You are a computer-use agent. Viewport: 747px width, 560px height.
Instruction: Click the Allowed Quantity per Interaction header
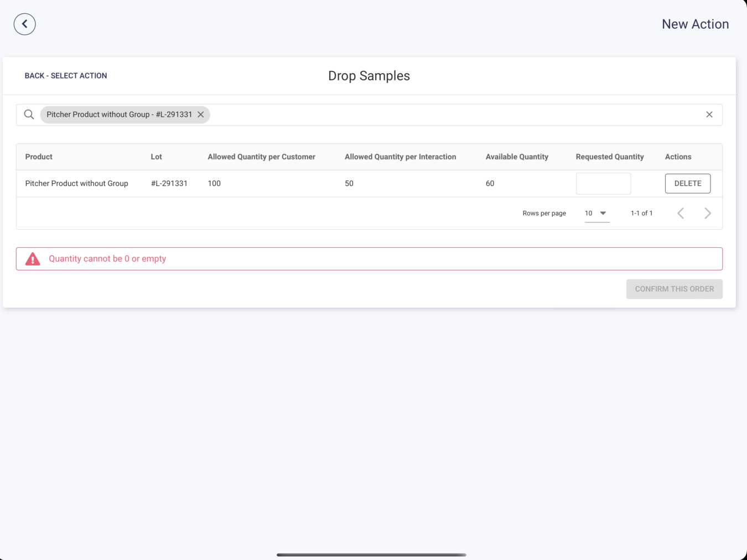400,157
